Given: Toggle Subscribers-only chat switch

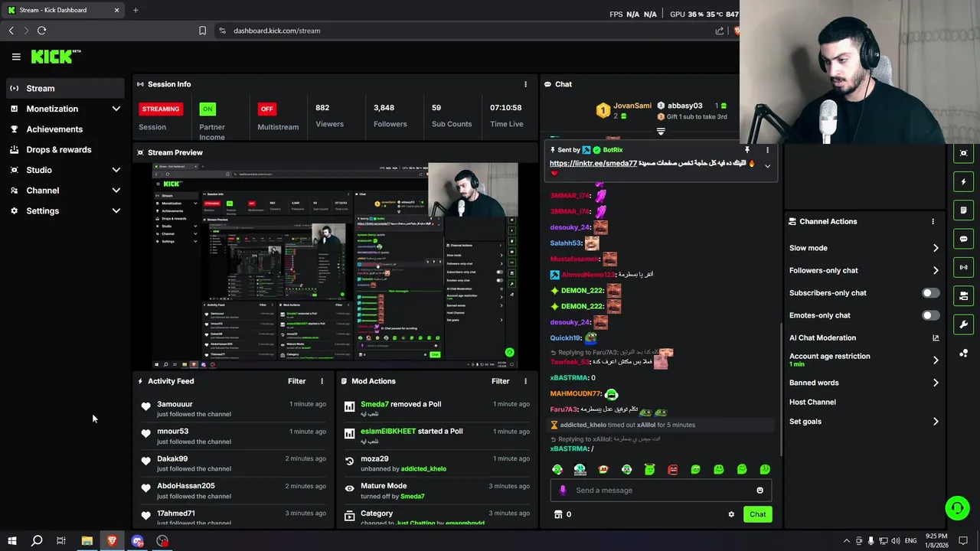Looking at the screenshot, I should pyautogui.click(x=930, y=293).
